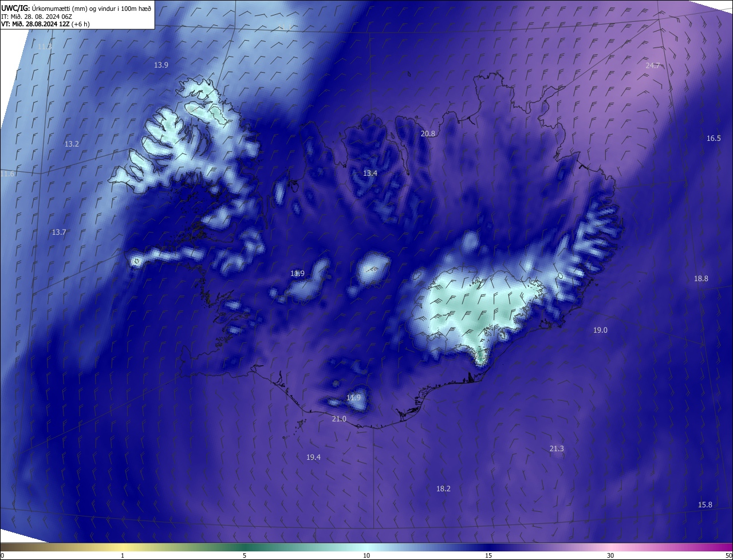Click the 24.7 value label
The width and height of the screenshot is (733, 560).
point(653,66)
